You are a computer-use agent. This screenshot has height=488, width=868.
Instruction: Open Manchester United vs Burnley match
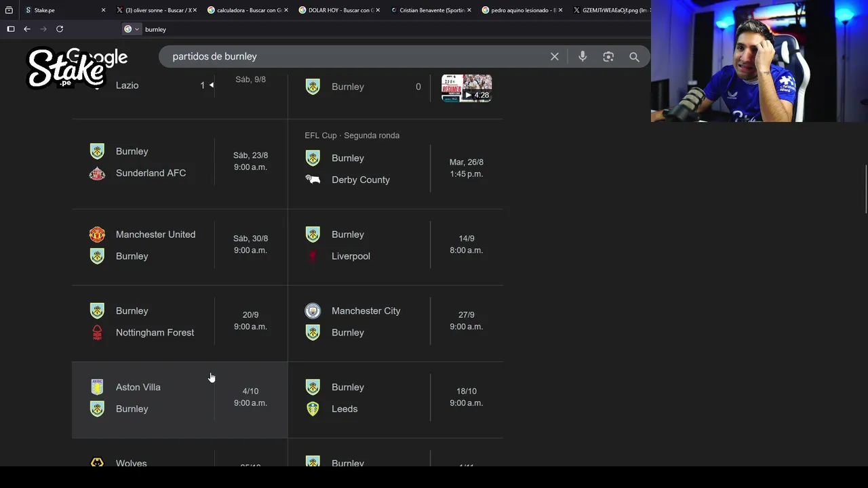[180, 247]
